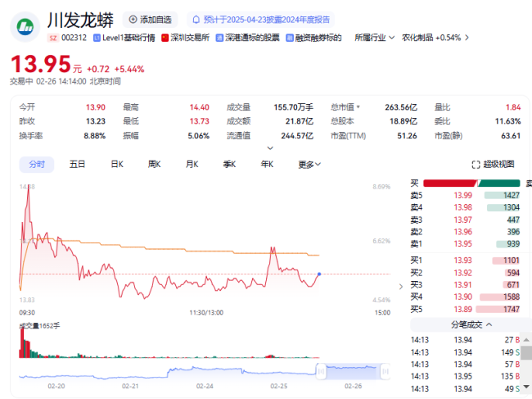The width and height of the screenshot is (532, 399).
Task: Click the 02-20 date on timeline
Action: [x=56, y=387]
